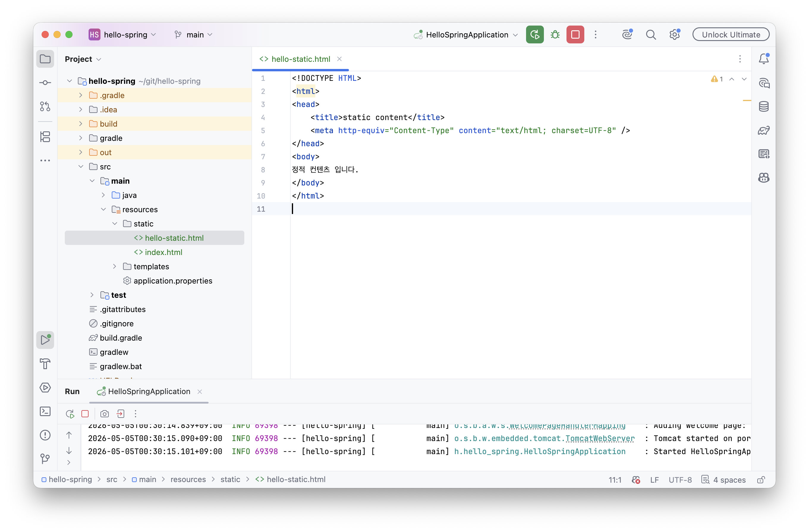Open the Gradle elephant tool window
Screen dimensions: 809x532
764,130
